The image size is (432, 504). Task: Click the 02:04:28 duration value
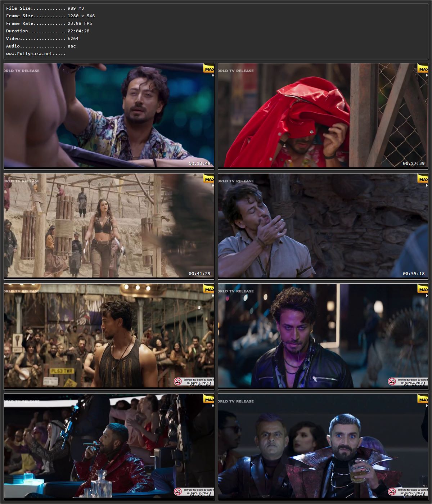point(78,31)
